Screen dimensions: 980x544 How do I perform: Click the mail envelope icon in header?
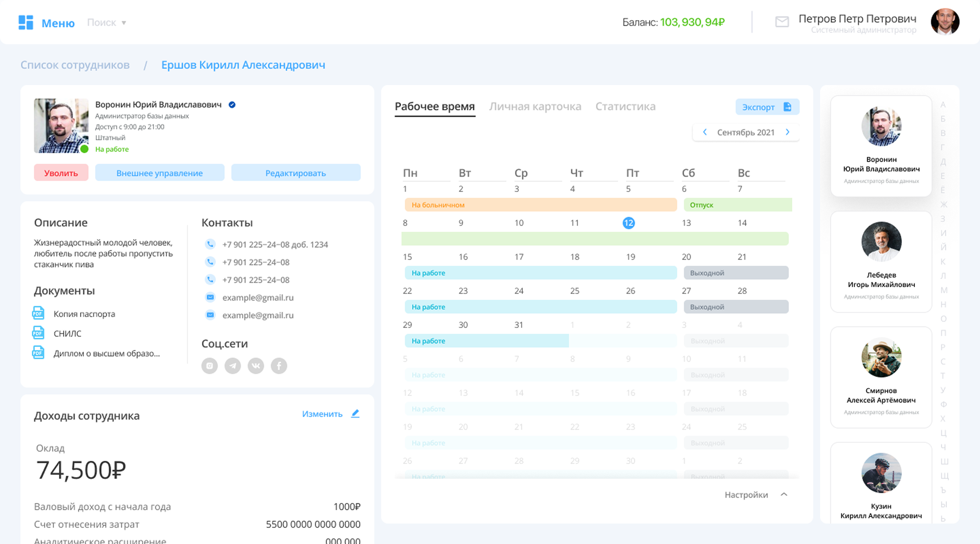click(x=782, y=22)
